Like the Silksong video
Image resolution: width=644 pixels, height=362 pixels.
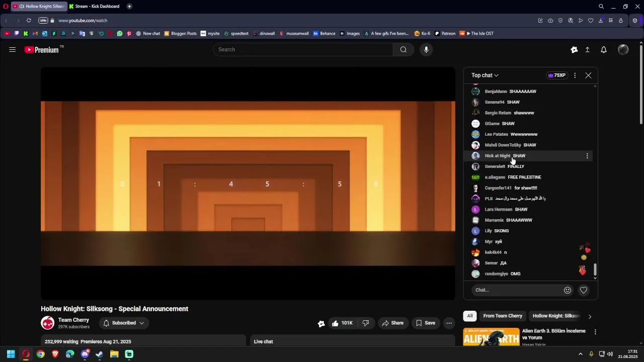click(x=342, y=323)
